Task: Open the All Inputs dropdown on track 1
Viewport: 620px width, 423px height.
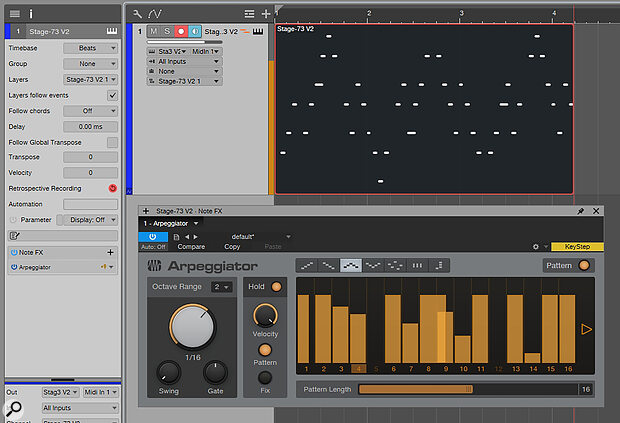Action: [184, 61]
